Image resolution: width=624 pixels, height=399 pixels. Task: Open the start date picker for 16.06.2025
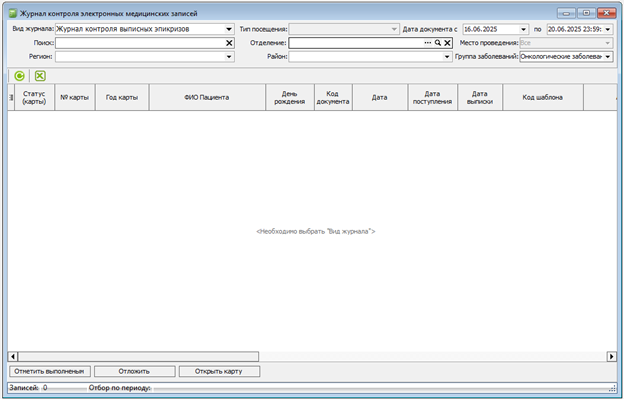(523, 29)
